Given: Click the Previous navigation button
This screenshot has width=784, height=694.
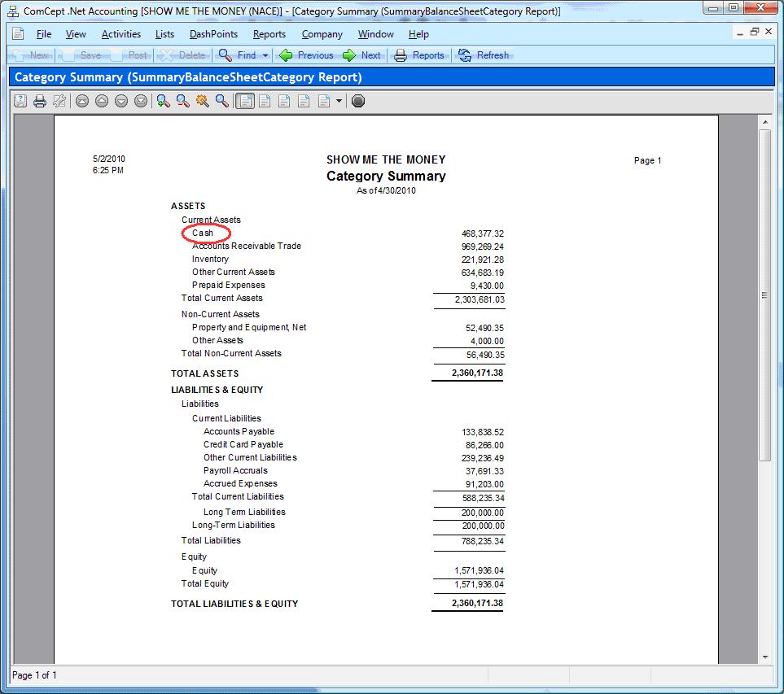Looking at the screenshot, I should (306, 55).
